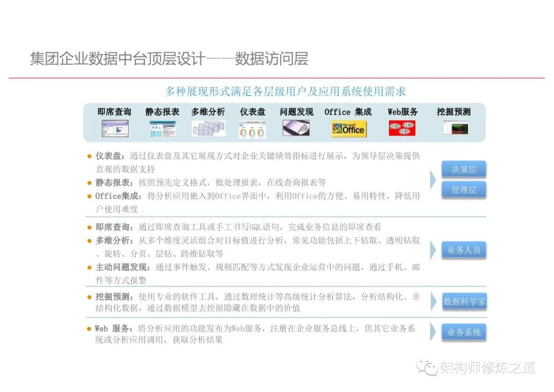Click the text 直观的数据支持
The image size is (554, 392).
125,169
